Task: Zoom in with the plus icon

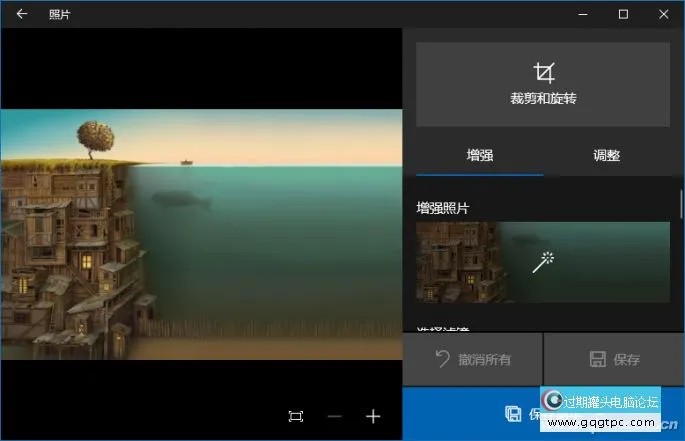Action: 373,416
